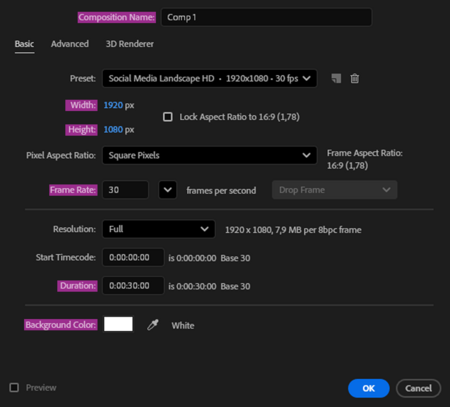Confirm settings with the OK button
The image size is (450, 407).
coord(369,388)
